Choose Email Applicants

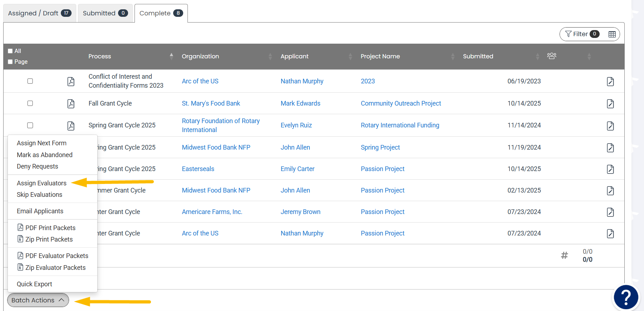pyautogui.click(x=40, y=211)
